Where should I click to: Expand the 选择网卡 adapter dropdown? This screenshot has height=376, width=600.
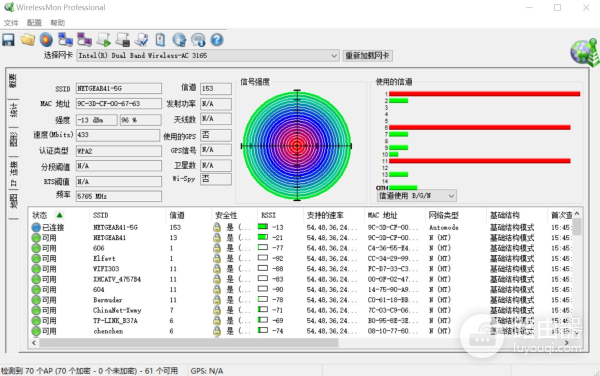tap(334, 56)
